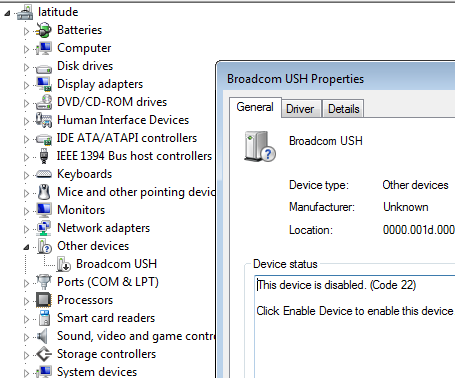The height and width of the screenshot is (378, 455).
Task: Click the System devices icon
Action: (44, 371)
